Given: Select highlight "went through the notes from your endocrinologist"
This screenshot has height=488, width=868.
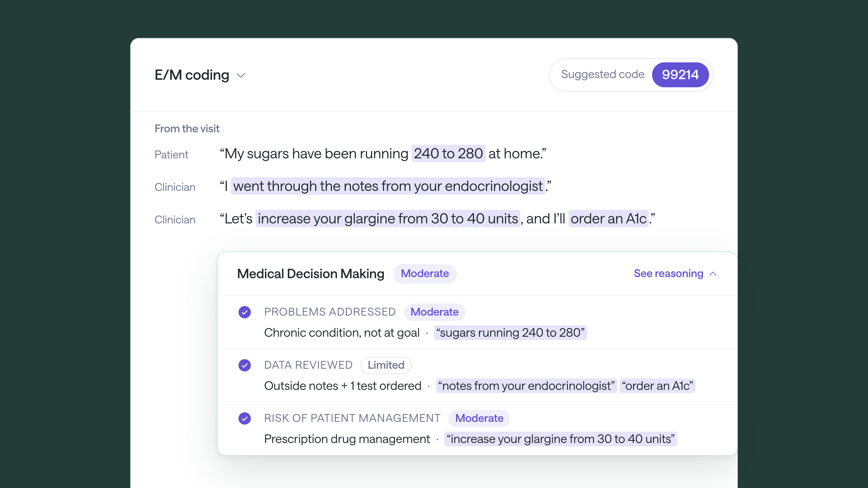Looking at the screenshot, I should (388, 186).
